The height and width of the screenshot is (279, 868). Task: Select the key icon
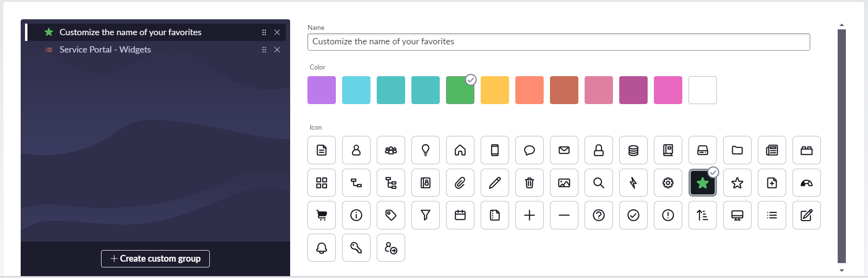point(356,248)
